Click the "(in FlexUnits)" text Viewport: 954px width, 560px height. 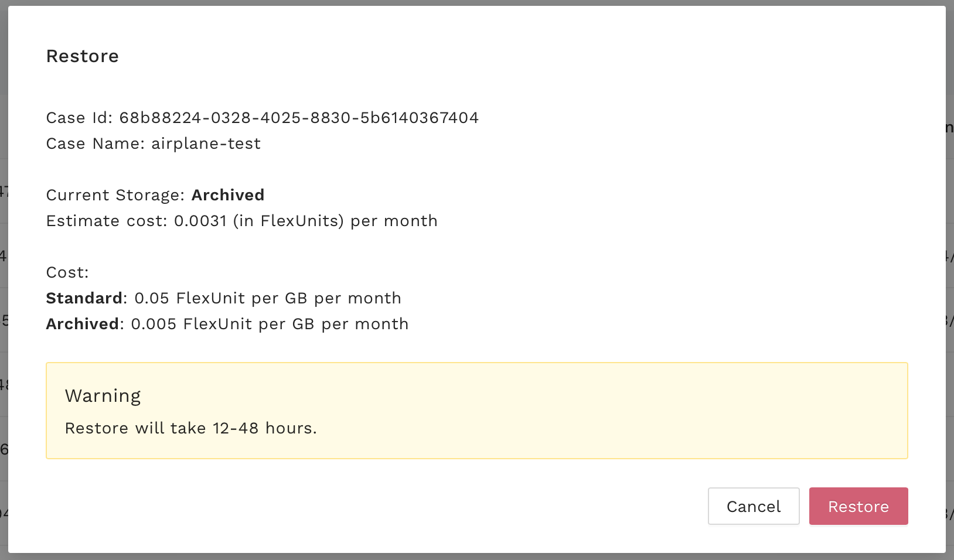click(x=288, y=221)
